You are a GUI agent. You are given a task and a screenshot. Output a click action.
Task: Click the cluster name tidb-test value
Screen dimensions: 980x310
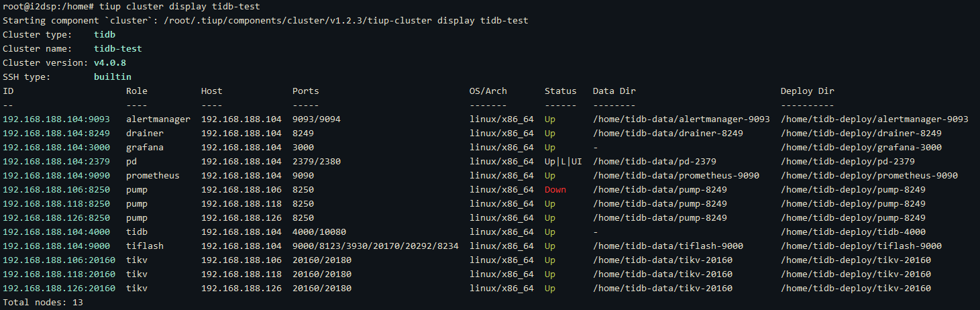pyautogui.click(x=118, y=49)
